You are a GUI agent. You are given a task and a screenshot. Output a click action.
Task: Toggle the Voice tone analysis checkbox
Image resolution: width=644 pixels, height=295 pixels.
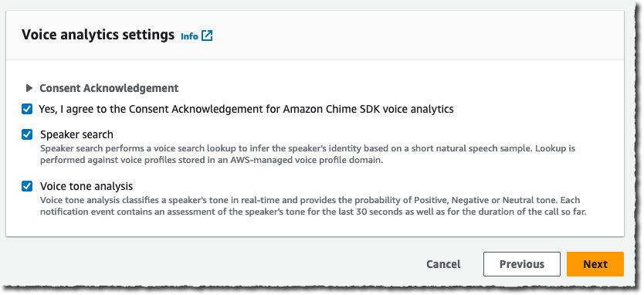click(x=27, y=187)
